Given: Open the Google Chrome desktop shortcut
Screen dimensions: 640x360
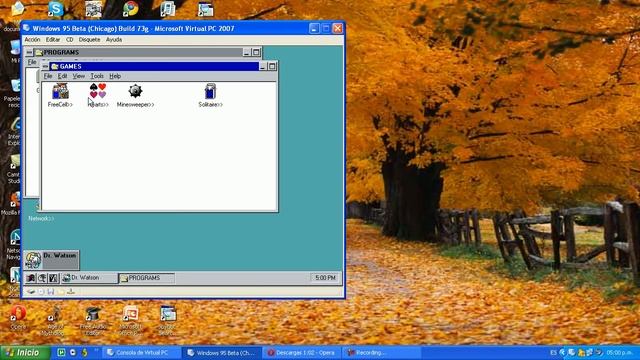Looking at the screenshot, I should tap(131, 9).
